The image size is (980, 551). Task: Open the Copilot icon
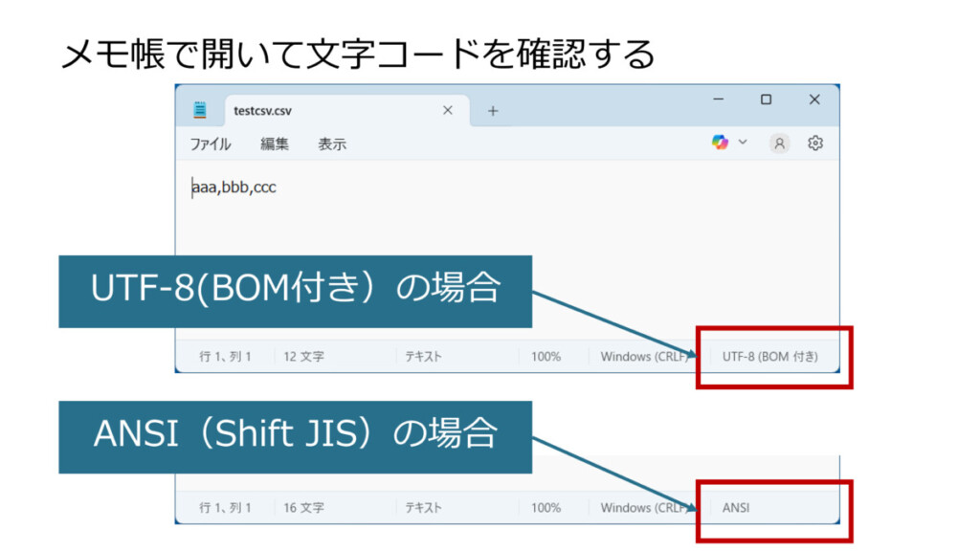pyautogui.click(x=720, y=143)
